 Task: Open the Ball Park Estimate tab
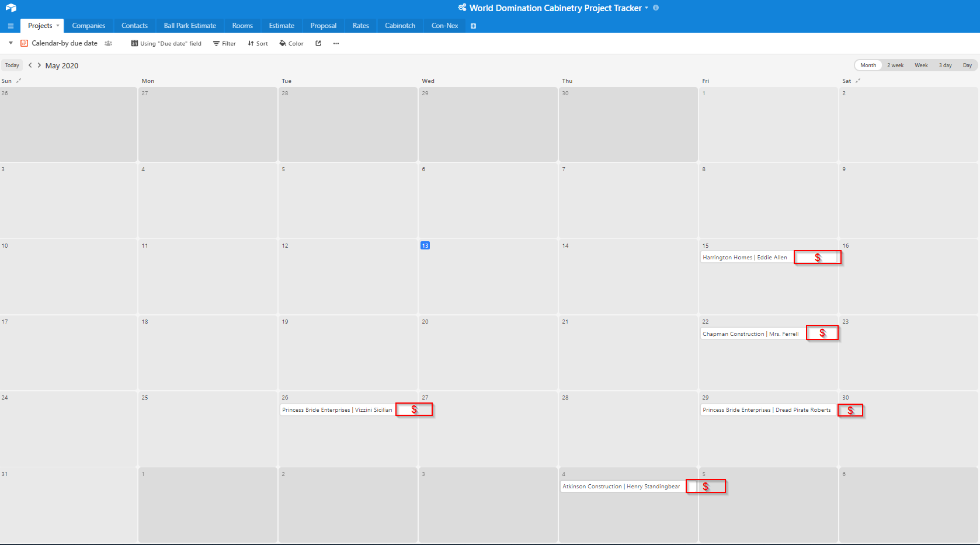pyautogui.click(x=190, y=26)
